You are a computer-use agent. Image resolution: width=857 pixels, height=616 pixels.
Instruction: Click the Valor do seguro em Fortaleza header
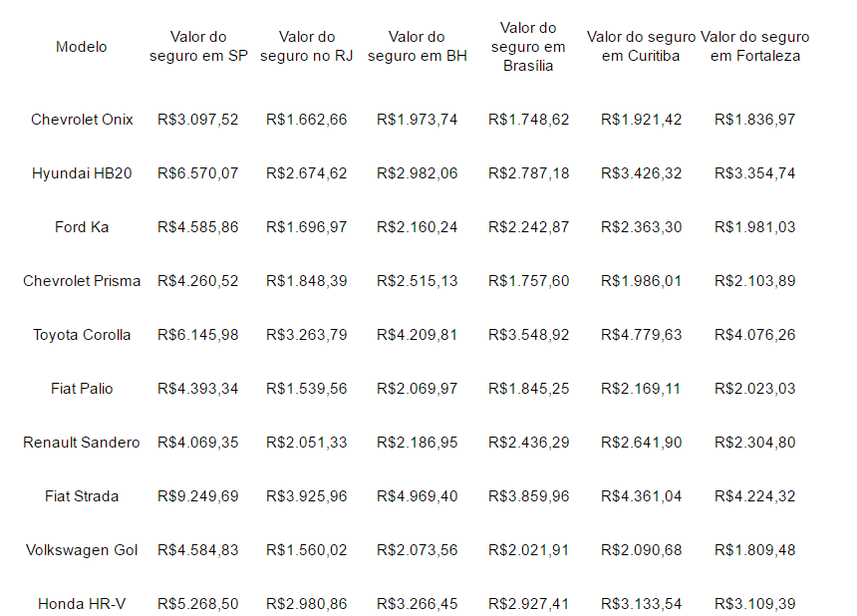tap(754, 47)
